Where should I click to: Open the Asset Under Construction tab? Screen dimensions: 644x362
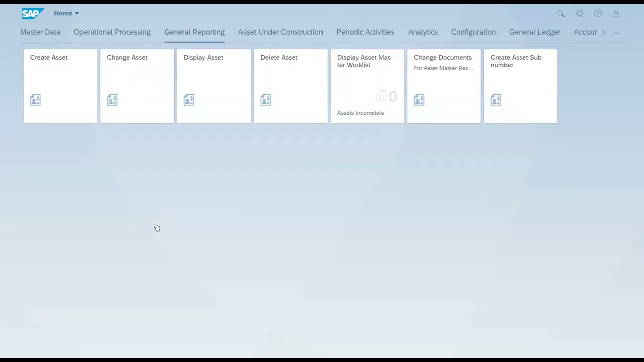[x=280, y=32]
